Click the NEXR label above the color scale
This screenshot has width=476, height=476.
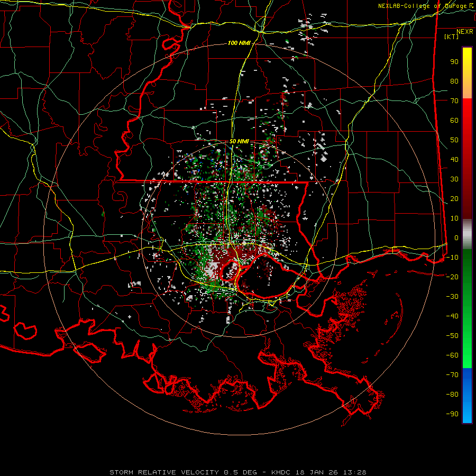[464, 32]
